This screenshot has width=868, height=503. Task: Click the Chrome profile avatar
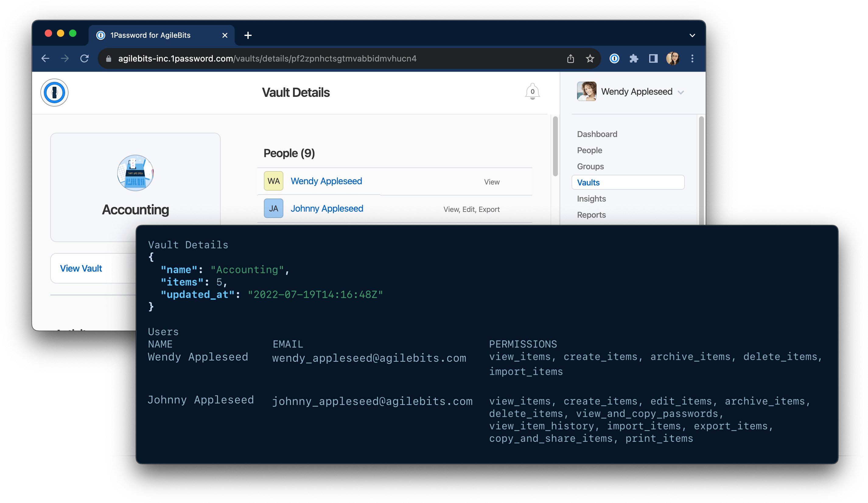(x=673, y=58)
